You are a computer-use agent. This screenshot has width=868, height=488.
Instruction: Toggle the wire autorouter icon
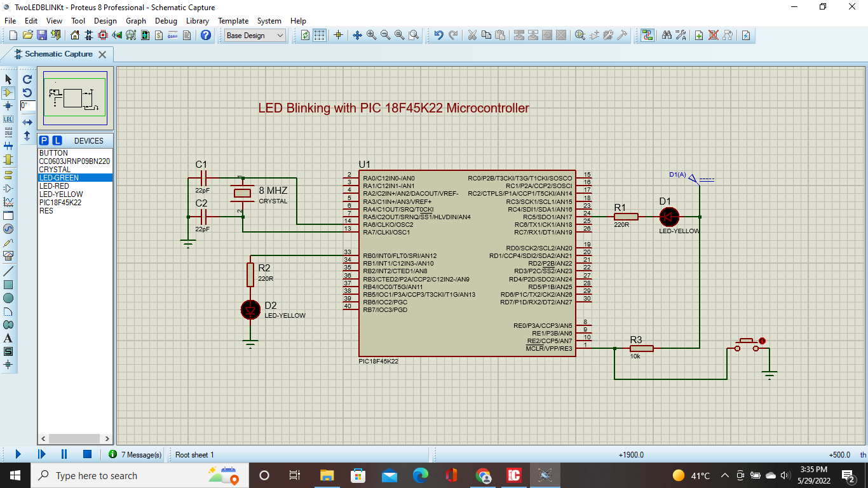pos(647,36)
